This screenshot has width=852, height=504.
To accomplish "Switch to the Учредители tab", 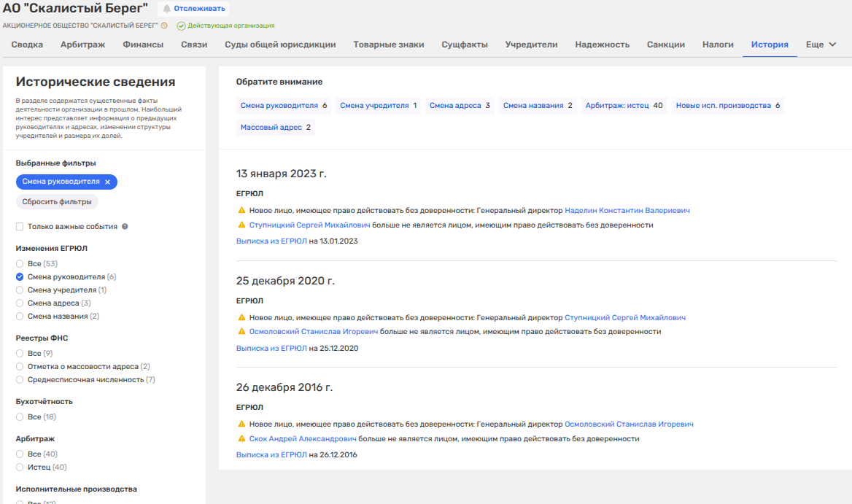I will [531, 44].
